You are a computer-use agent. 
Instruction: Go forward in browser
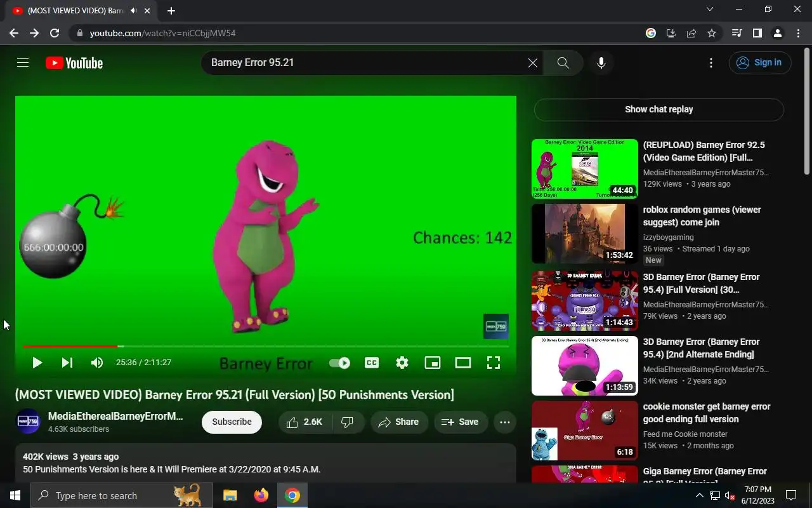(x=34, y=33)
